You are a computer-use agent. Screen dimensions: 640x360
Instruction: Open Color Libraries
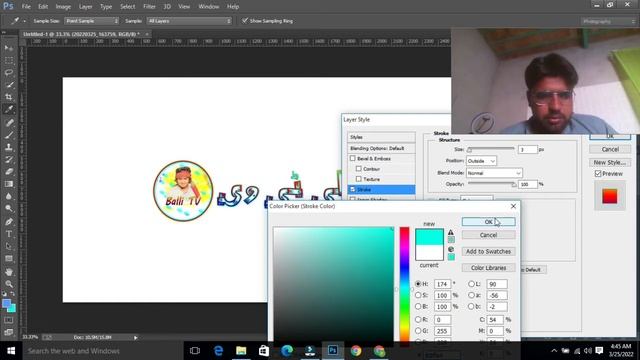(489, 268)
